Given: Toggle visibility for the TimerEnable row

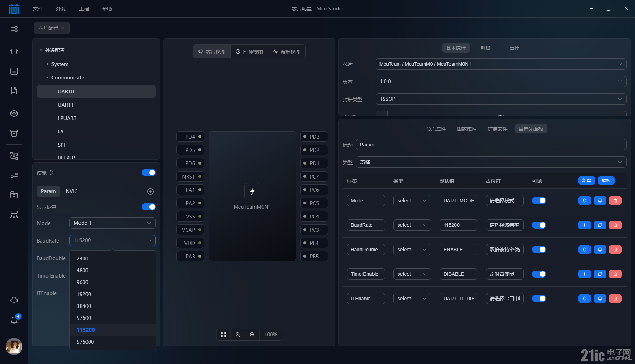Looking at the screenshot, I should [x=539, y=274].
